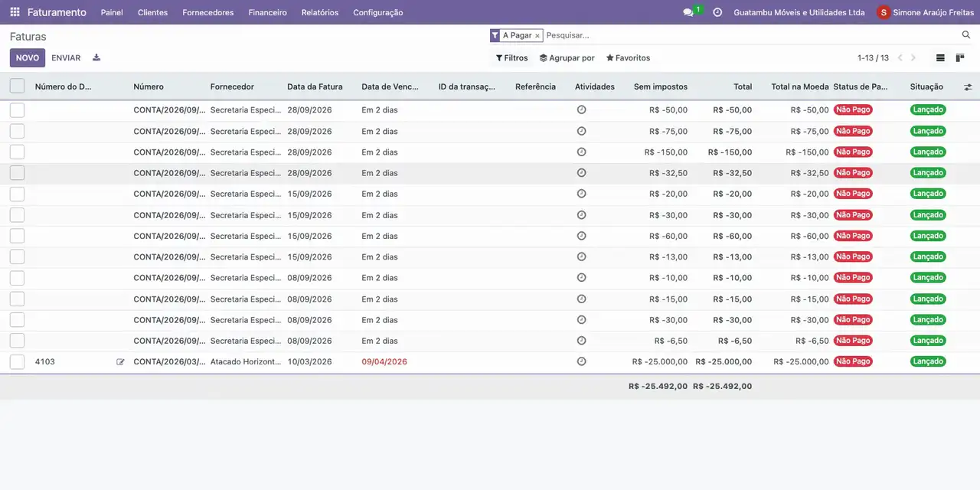
Task: Open the Configuração menu
Action: tap(378, 12)
